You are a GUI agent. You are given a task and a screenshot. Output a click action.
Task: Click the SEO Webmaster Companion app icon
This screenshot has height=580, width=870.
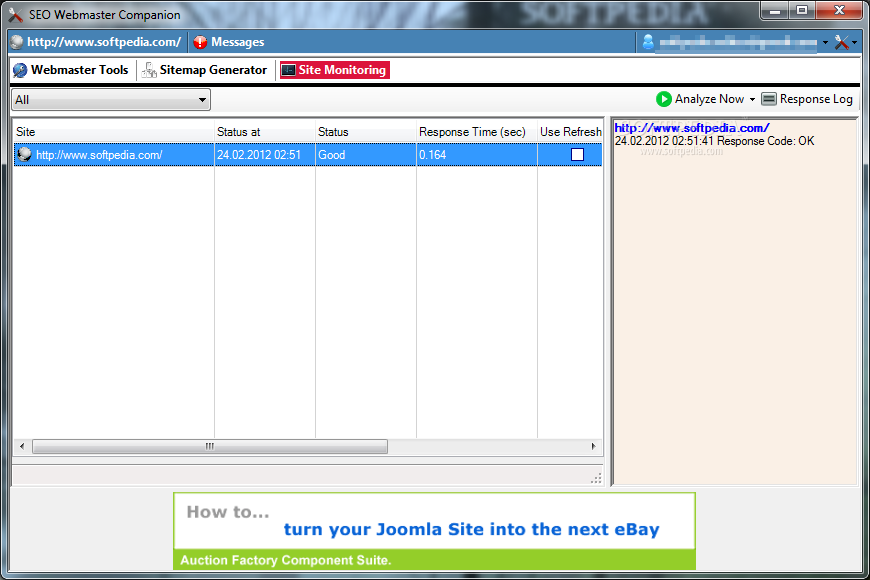[16, 15]
